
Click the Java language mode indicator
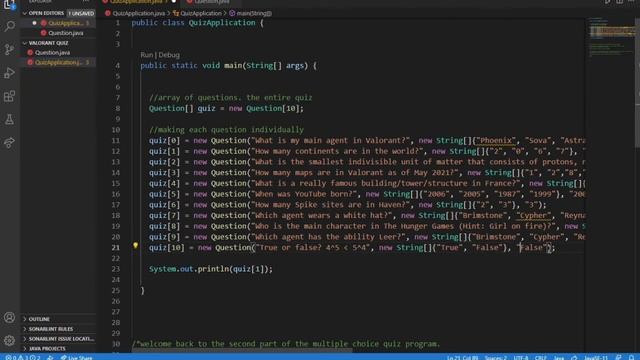[558, 358]
